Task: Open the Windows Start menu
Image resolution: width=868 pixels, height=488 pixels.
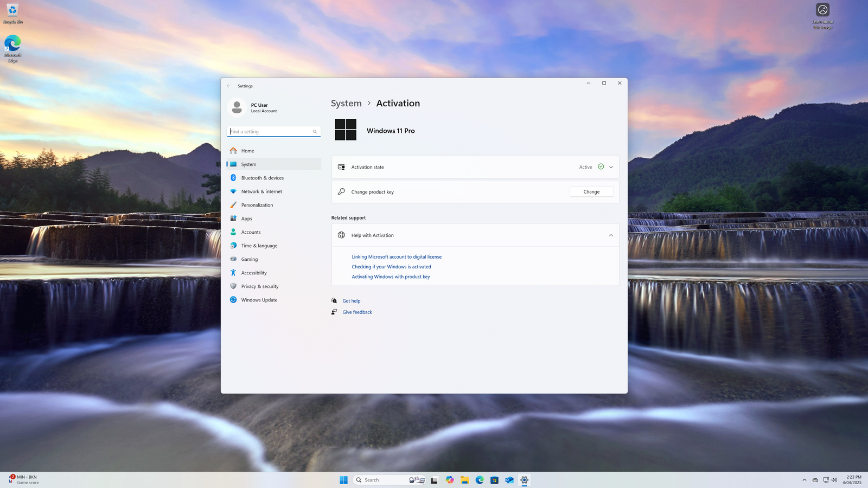Action: point(343,480)
